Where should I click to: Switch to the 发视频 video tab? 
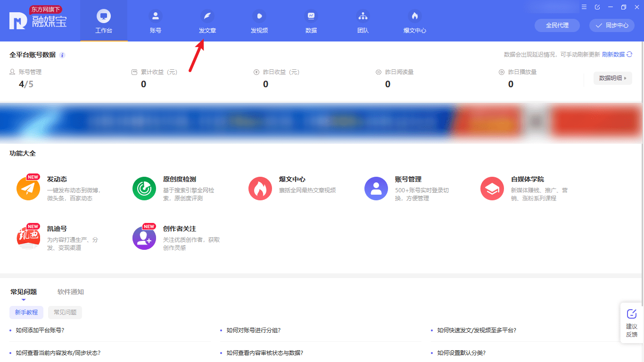tap(259, 21)
